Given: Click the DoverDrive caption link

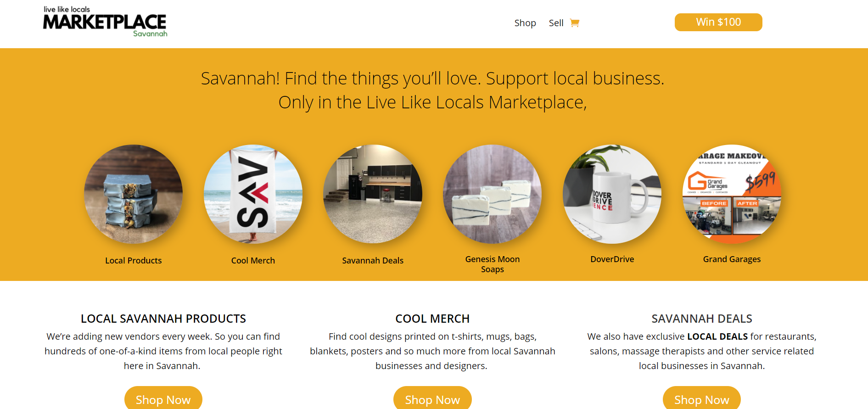Looking at the screenshot, I should coord(612,259).
